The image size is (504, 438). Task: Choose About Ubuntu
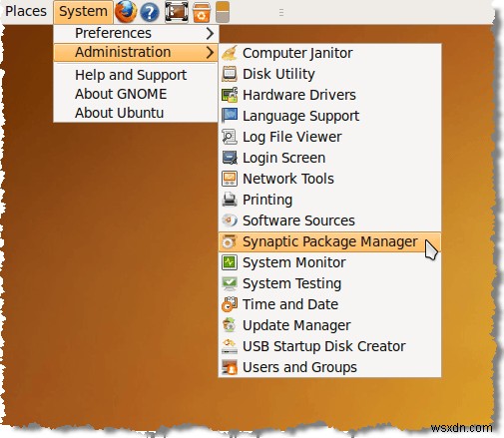[x=136, y=113]
